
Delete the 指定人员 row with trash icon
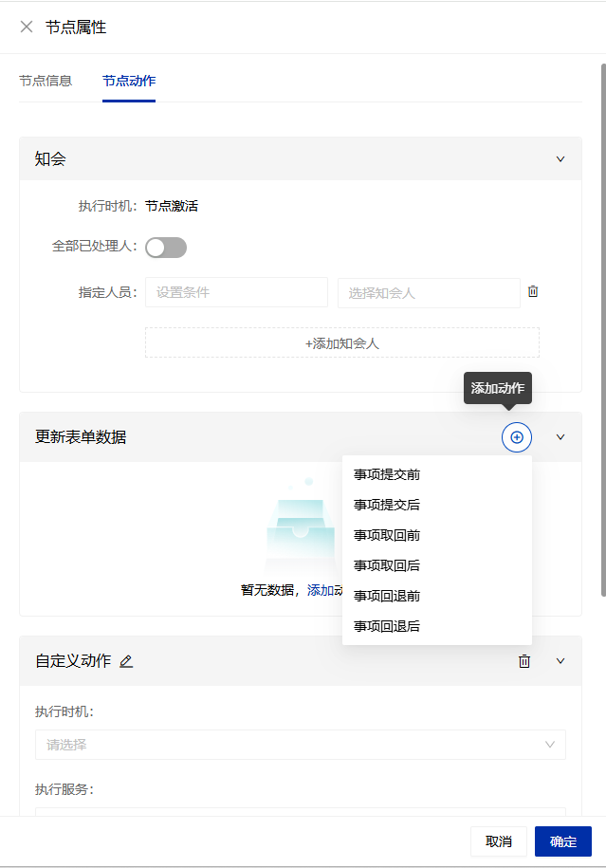(x=533, y=292)
